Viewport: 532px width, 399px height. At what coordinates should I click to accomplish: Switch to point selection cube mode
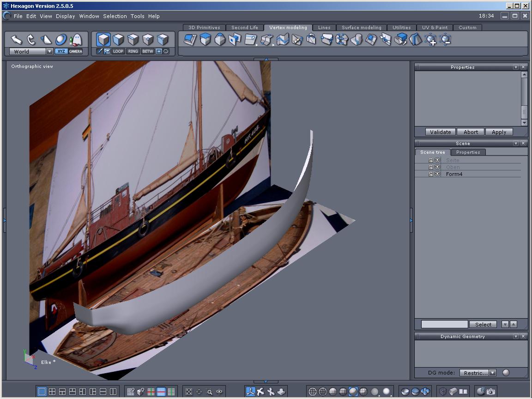[x=148, y=40]
